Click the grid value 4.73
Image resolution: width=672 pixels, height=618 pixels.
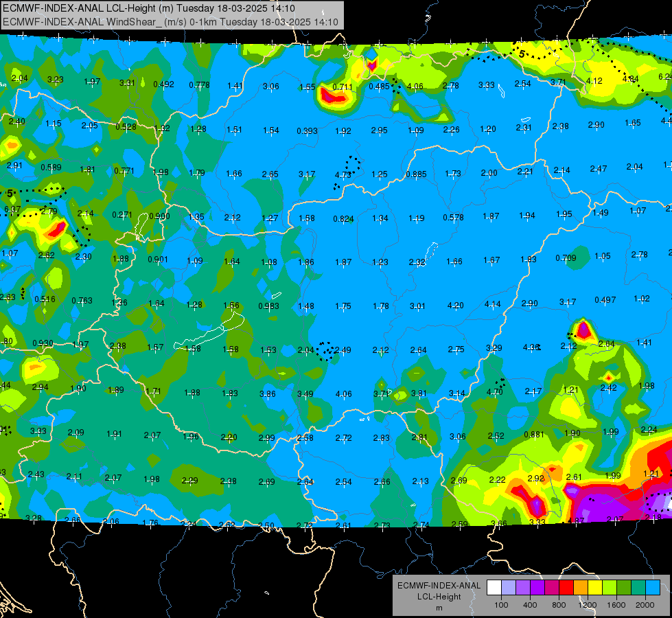[x=343, y=174]
